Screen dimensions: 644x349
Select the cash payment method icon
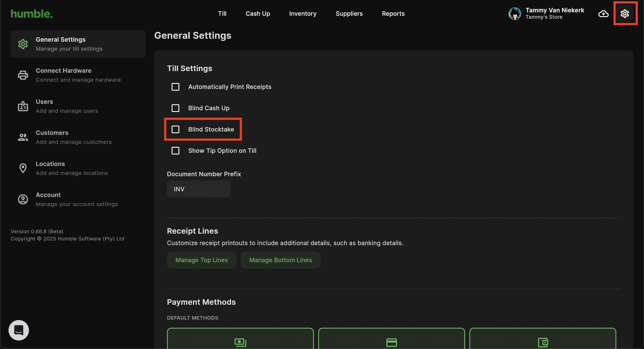(x=240, y=342)
